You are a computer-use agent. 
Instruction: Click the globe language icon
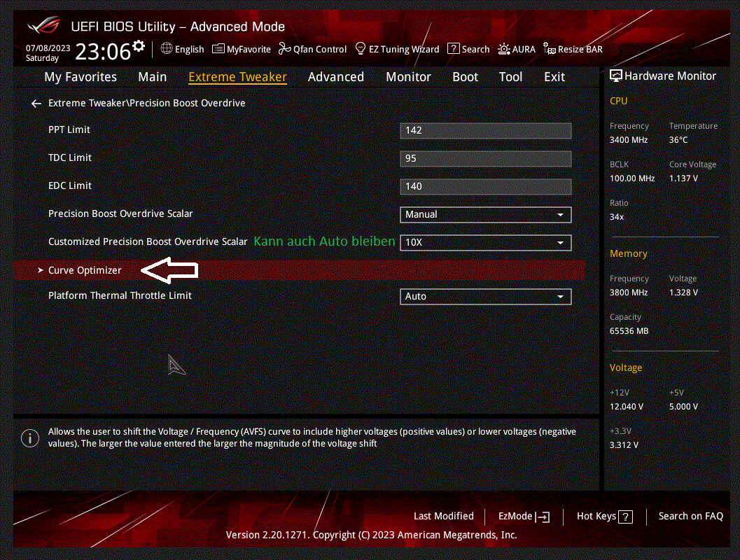[x=167, y=48]
